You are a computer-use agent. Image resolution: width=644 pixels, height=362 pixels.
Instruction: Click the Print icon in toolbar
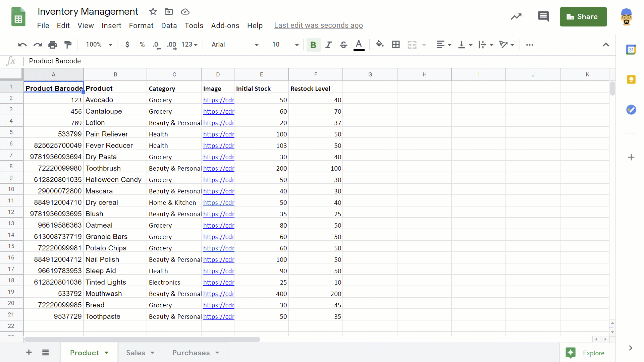[x=53, y=44]
